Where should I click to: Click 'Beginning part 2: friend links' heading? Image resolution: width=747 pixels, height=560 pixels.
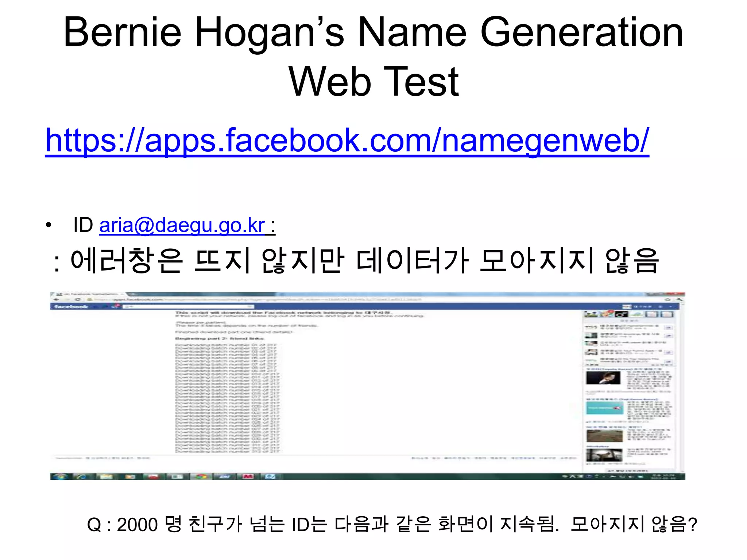(220, 338)
